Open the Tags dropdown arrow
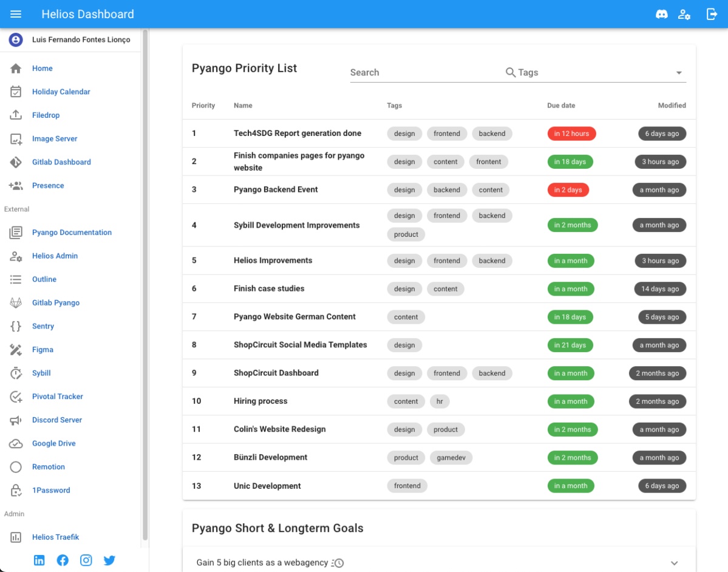This screenshot has width=728, height=572. point(679,73)
